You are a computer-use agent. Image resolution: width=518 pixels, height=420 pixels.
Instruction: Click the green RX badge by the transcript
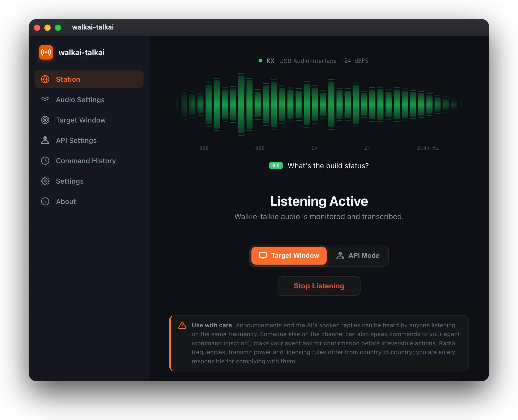(276, 166)
